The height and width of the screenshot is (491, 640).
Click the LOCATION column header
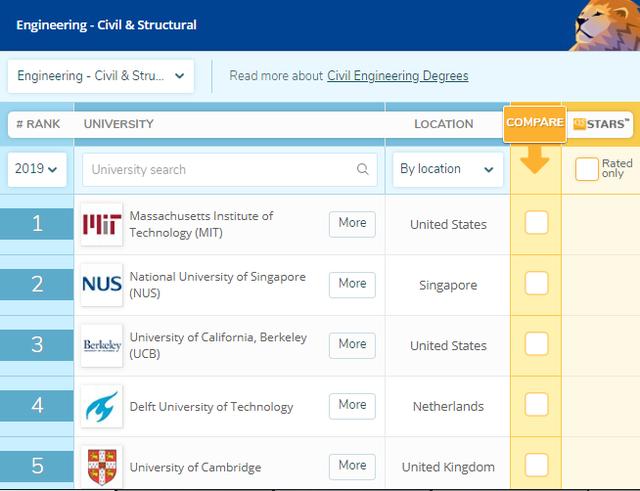pos(443,124)
